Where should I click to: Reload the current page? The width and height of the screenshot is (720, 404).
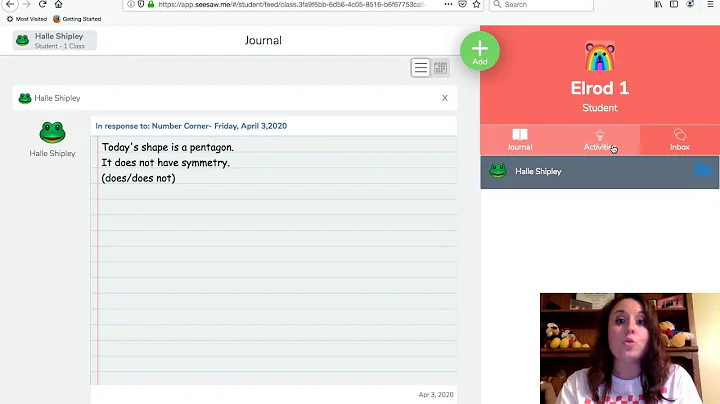42,4
